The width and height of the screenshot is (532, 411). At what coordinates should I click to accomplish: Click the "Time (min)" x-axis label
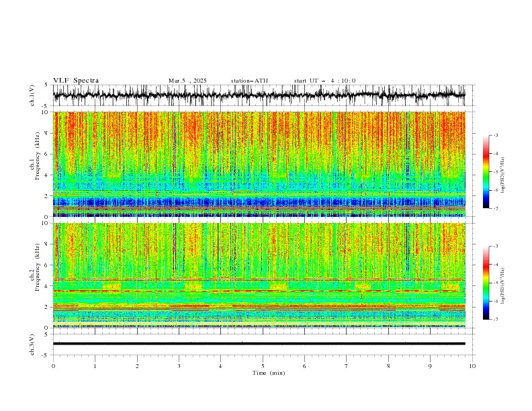pos(269,373)
